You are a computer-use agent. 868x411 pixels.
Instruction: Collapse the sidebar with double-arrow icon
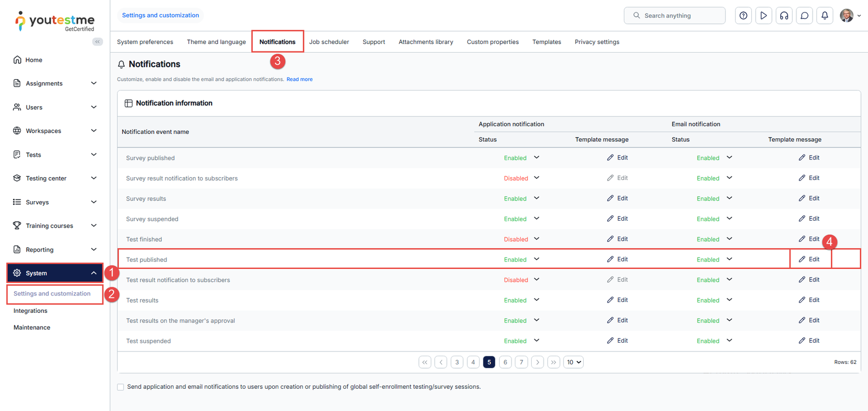[98, 42]
